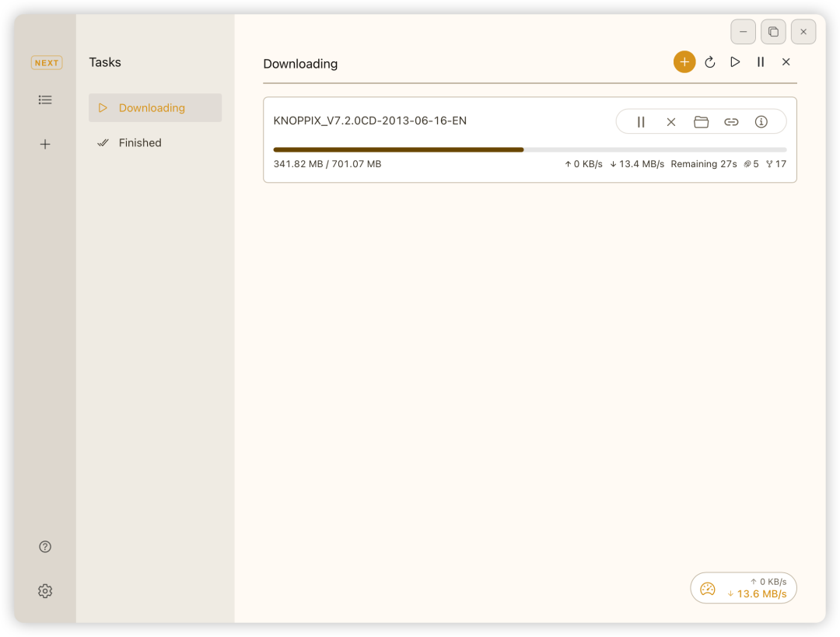This screenshot has height=637, width=840.
Task: Select the Downloading tasks tab
Action: click(156, 107)
